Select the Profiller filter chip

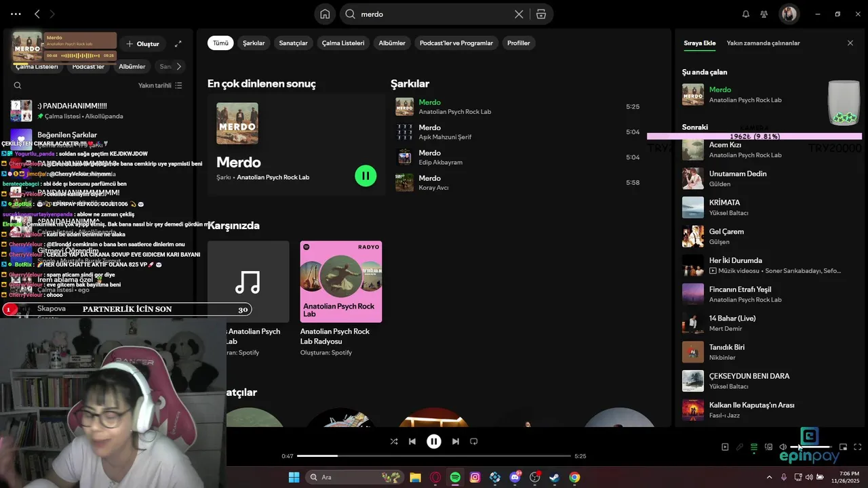[519, 43]
